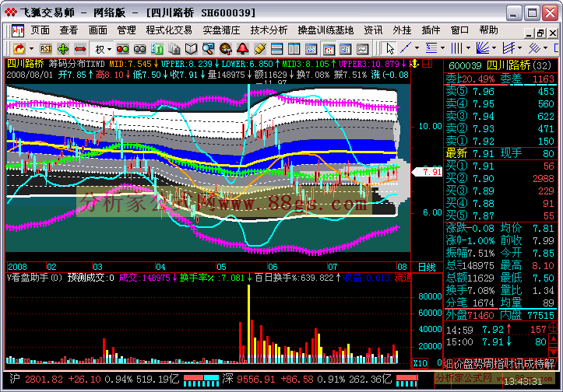Switch to the 财 tab
Image resolution: width=563 pixels, height=392 pixels.
coord(508,363)
